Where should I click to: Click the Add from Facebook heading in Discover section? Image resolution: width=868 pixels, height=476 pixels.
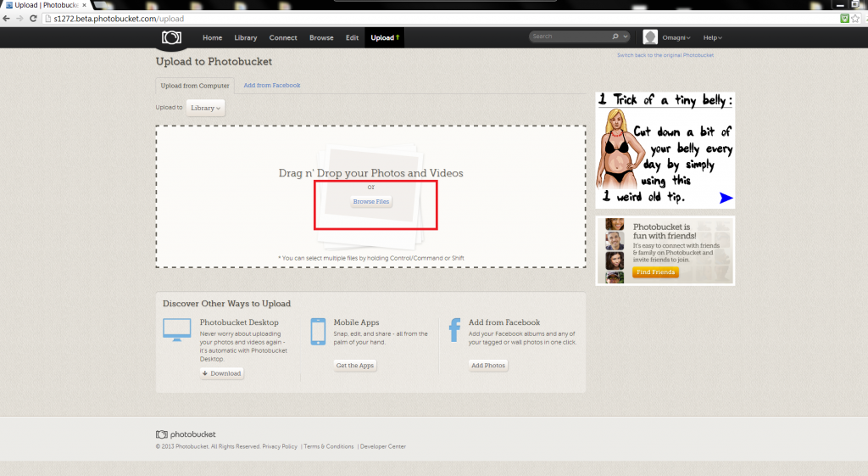point(504,322)
